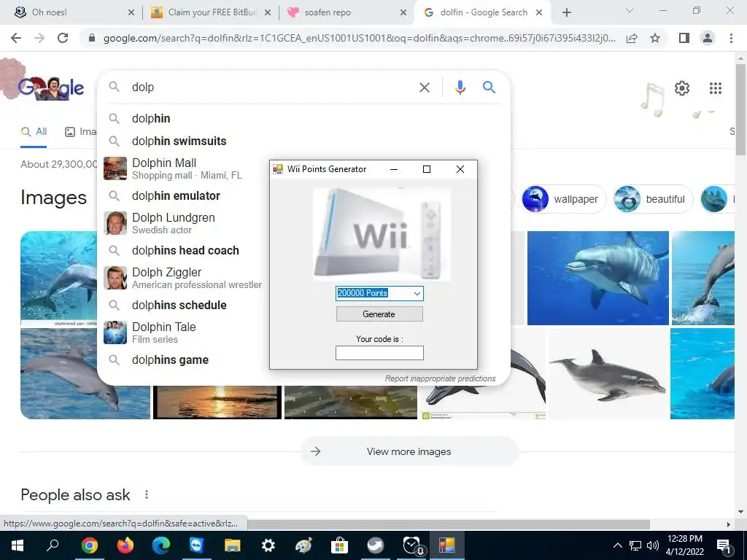Screen dimensions: 747x560
Task: Launch Firefox from the taskbar
Action: tap(125, 545)
